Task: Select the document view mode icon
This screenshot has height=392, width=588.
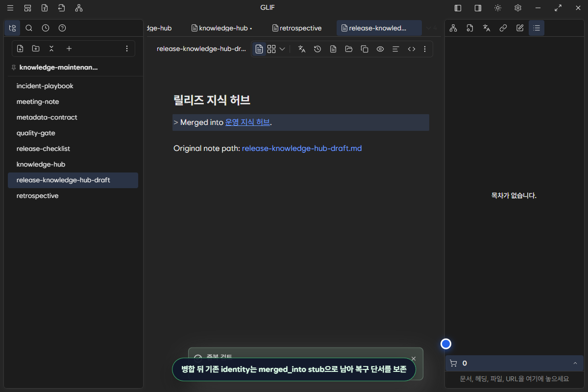Action: [259, 49]
